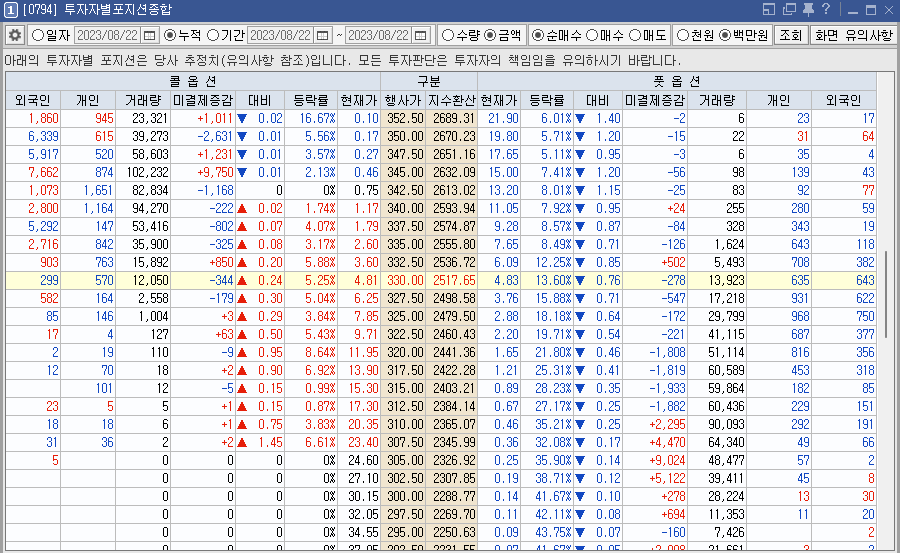Image resolution: width=900 pixels, height=553 pixels.
Task: Click the put price 21.90 cell
Action: coord(499,118)
